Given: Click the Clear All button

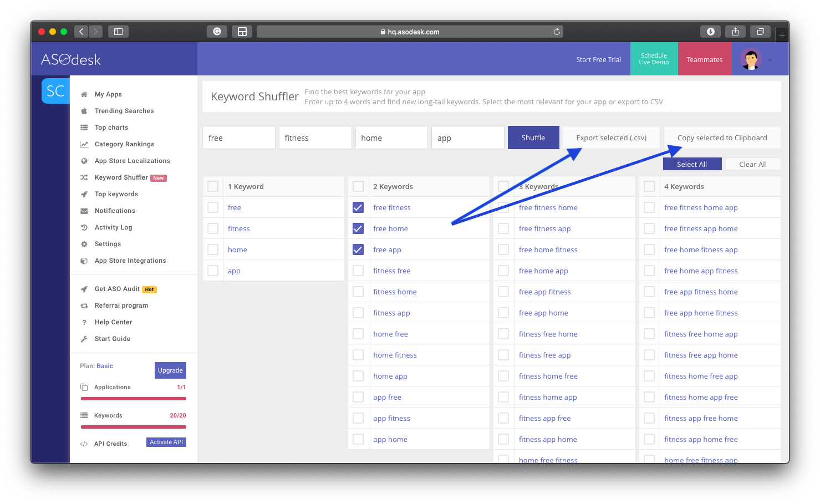Looking at the screenshot, I should click(753, 164).
